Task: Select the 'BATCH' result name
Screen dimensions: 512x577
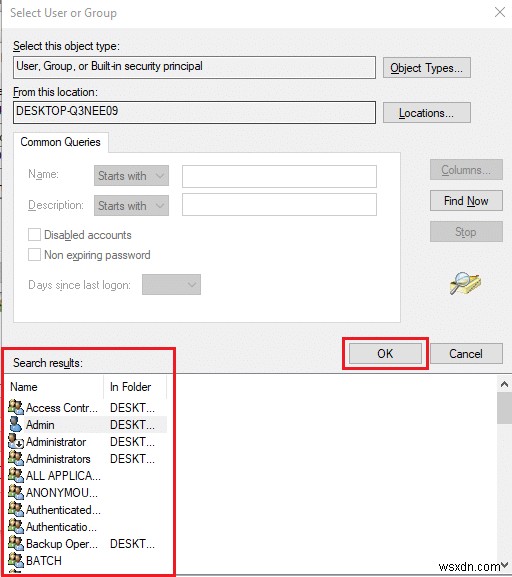Action: click(x=44, y=560)
